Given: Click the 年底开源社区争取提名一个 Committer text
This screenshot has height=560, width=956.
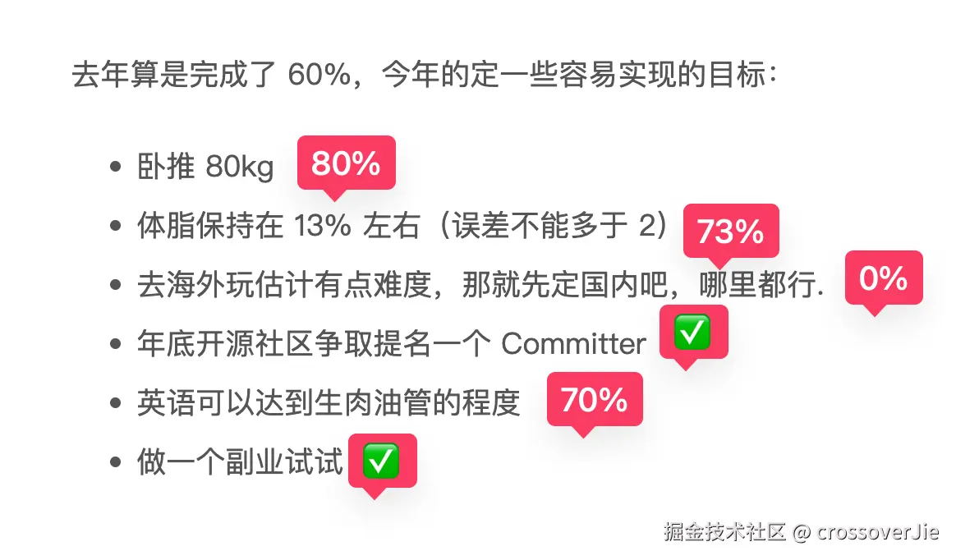Looking at the screenshot, I should click(391, 344).
